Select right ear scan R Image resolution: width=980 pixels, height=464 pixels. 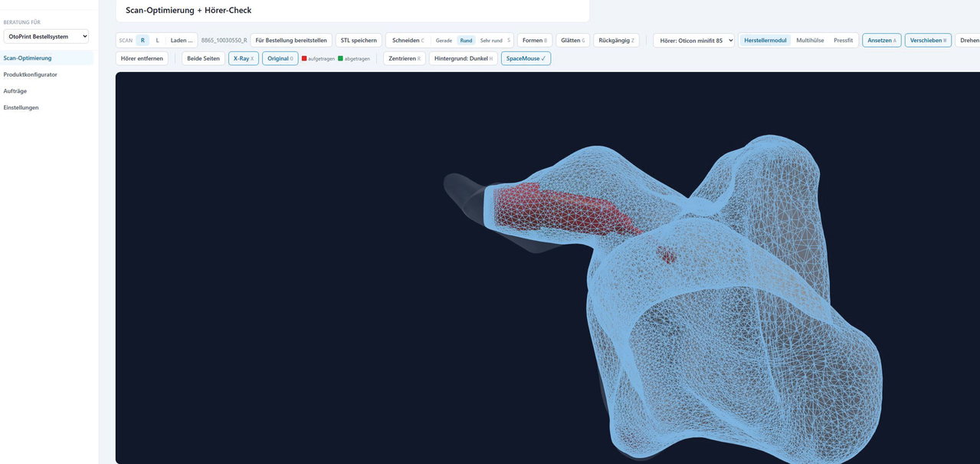coord(143,40)
